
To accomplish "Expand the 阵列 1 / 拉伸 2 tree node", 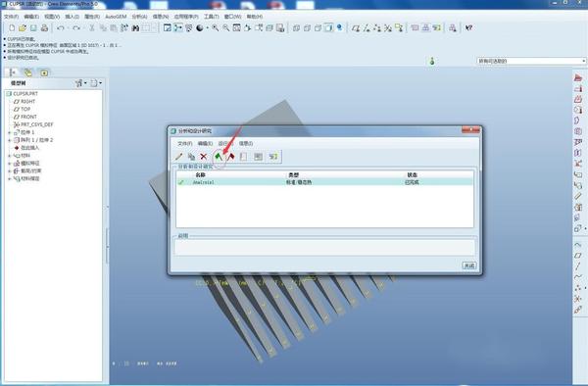I will (9, 140).
